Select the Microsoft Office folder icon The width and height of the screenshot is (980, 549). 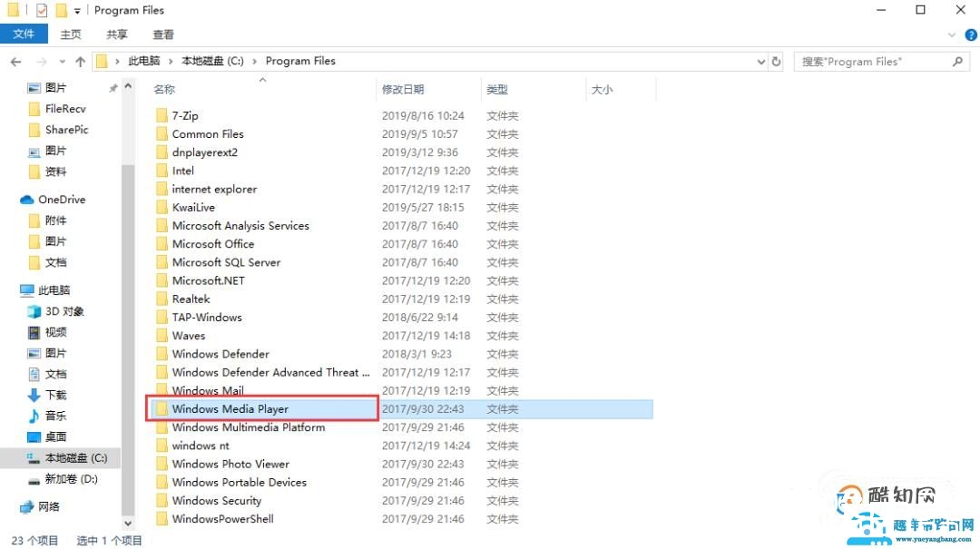coord(162,244)
